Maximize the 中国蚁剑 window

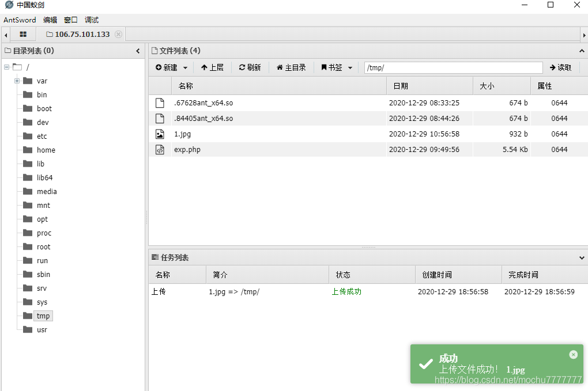coord(550,5)
